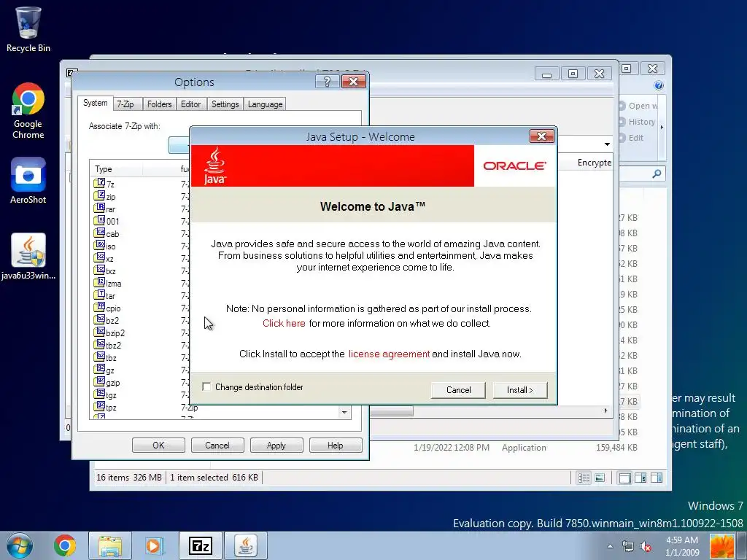Close the Java Setup window
The height and width of the screenshot is (560, 747).
pos(542,136)
